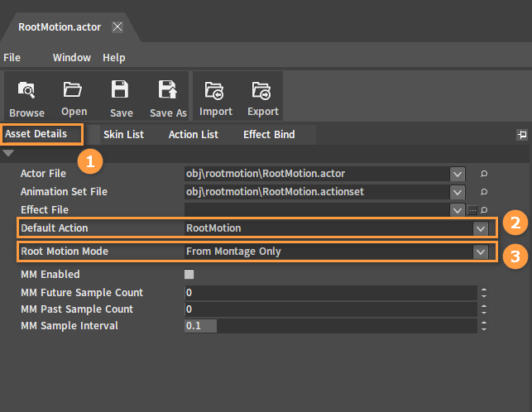Switch to the Action List tab

[194, 134]
